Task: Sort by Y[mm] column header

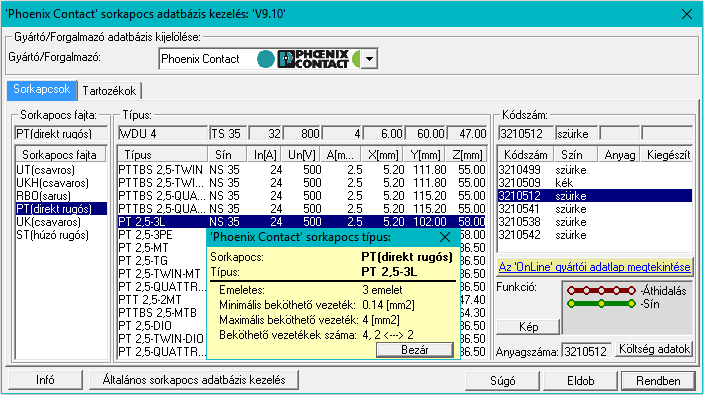Action: pyautogui.click(x=425, y=154)
